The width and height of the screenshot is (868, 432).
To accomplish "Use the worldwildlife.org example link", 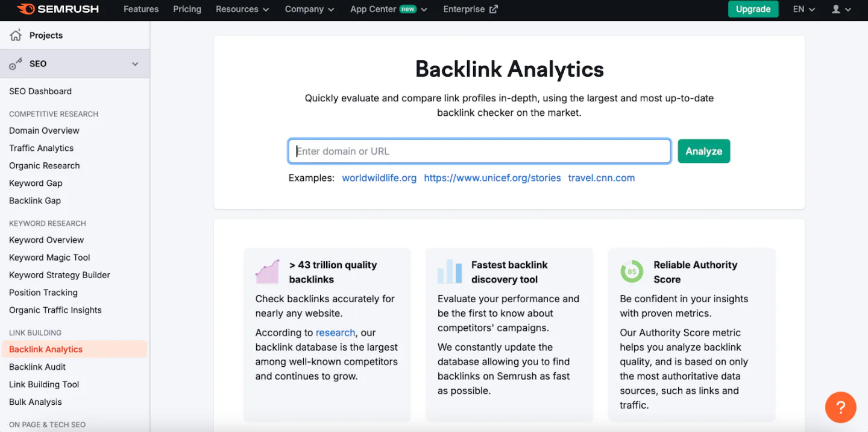I will point(379,178).
